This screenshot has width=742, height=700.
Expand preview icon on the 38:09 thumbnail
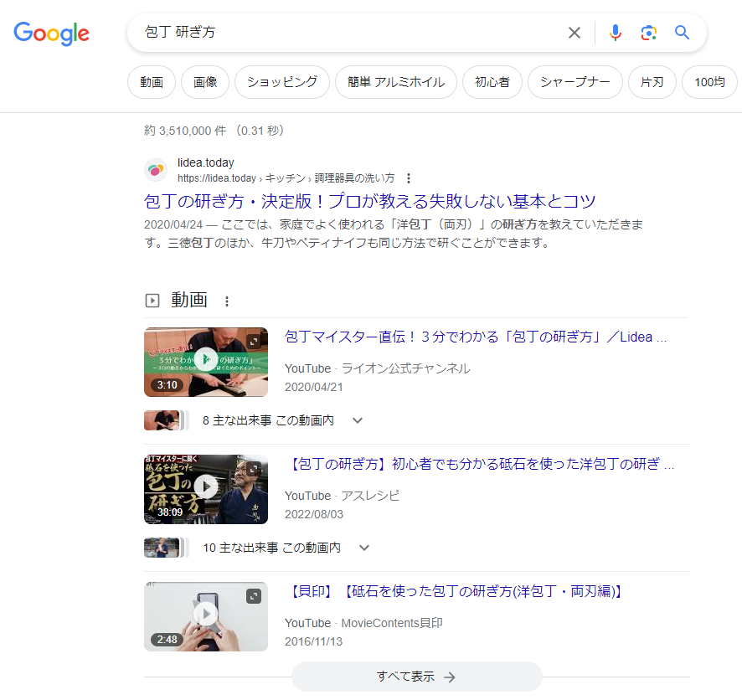[254, 469]
